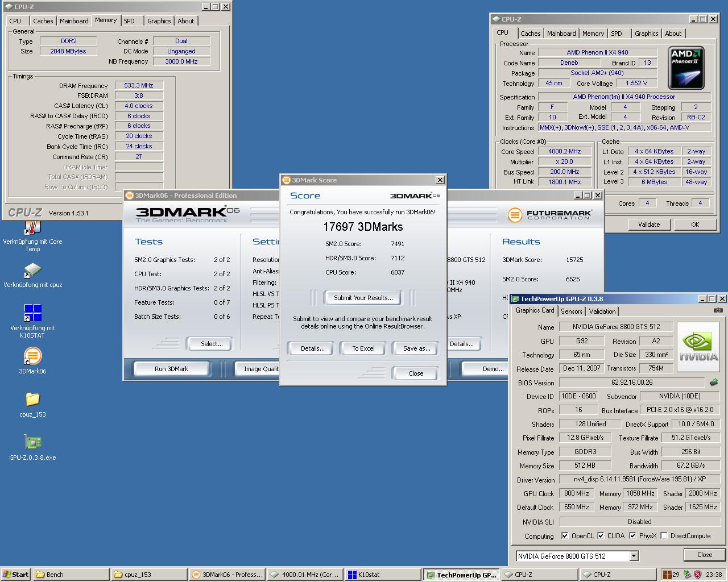Launch 3DMark06 from desktop icon
This screenshot has height=582, width=728.
pyautogui.click(x=32, y=361)
